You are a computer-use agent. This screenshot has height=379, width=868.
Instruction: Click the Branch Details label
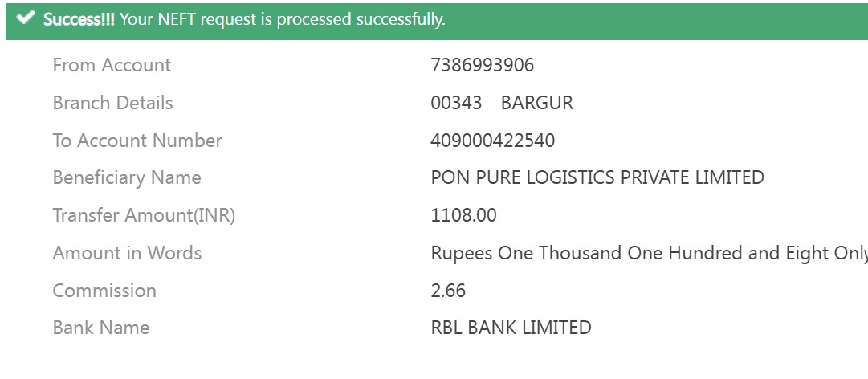(112, 104)
